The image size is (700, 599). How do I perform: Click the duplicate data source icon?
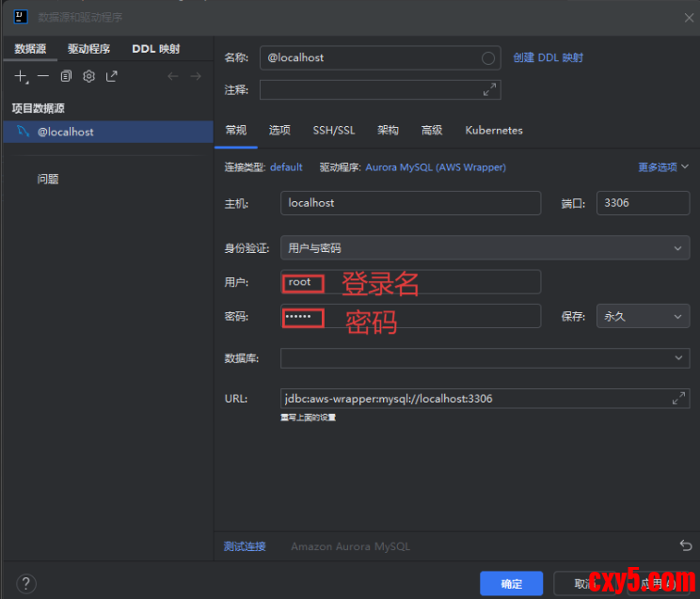pos(66,76)
